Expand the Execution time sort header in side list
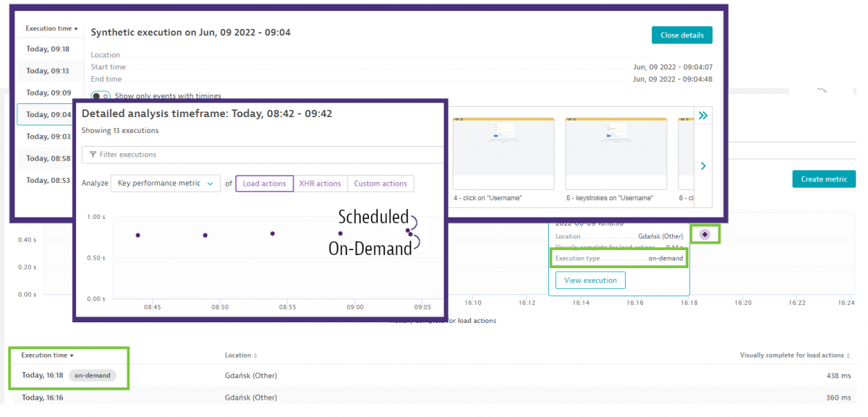This screenshot has height=417, width=868. click(x=51, y=29)
